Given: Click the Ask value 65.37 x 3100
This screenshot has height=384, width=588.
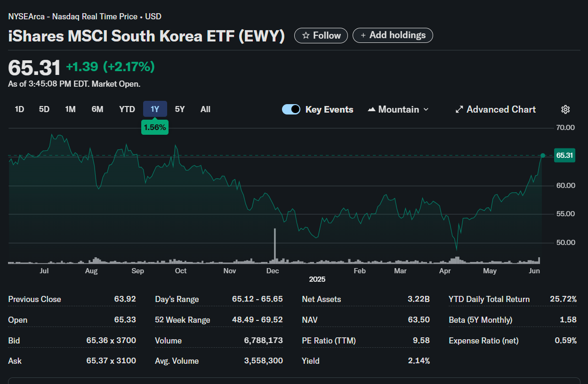Looking at the screenshot, I should coord(111,361).
